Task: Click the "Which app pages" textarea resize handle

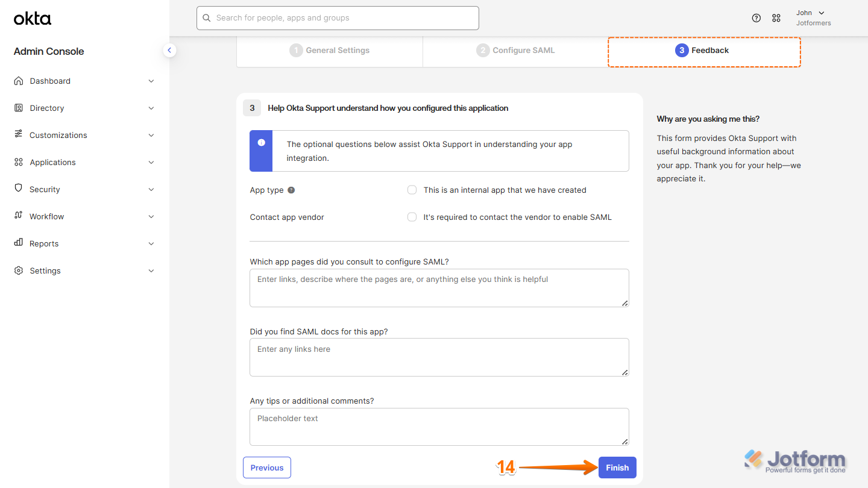Action: (625, 303)
